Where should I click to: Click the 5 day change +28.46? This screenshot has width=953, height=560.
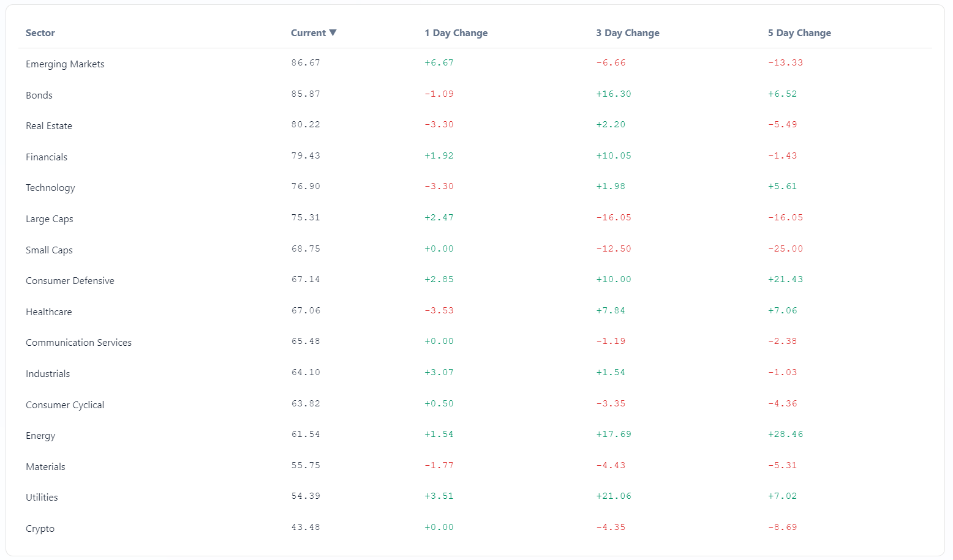(785, 434)
